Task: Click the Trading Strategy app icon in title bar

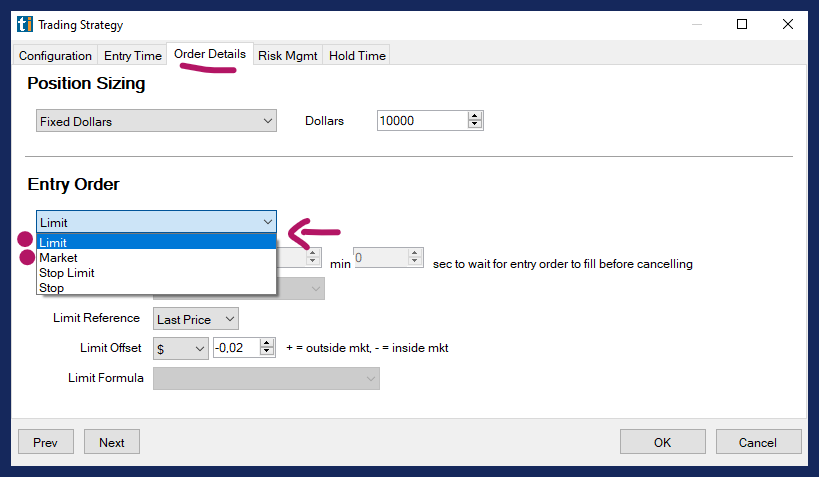Action: click(25, 24)
